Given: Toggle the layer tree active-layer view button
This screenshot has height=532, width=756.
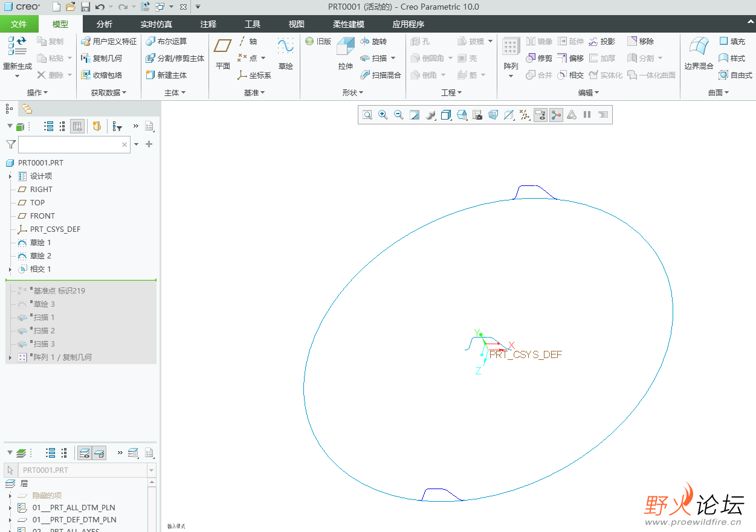Looking at the screenshot, I should pyautogui.click(x=85, y=452).
